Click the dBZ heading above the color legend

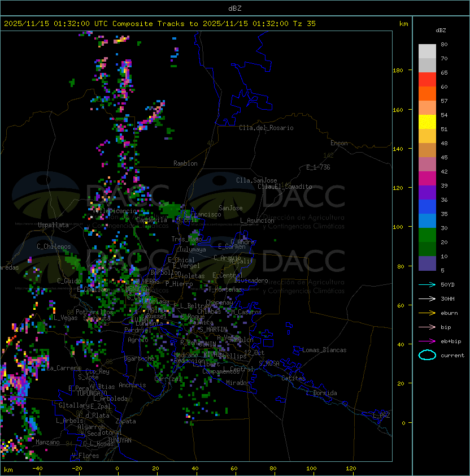[x=441, y=31]
